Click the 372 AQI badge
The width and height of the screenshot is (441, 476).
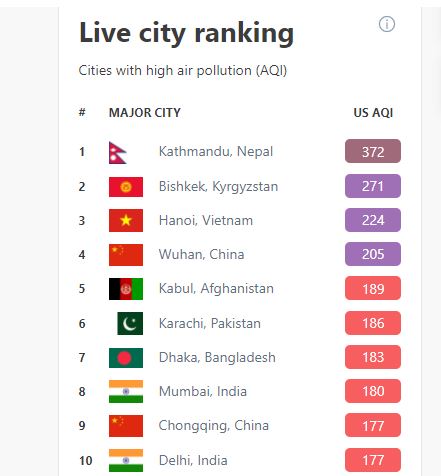(373, 151)
